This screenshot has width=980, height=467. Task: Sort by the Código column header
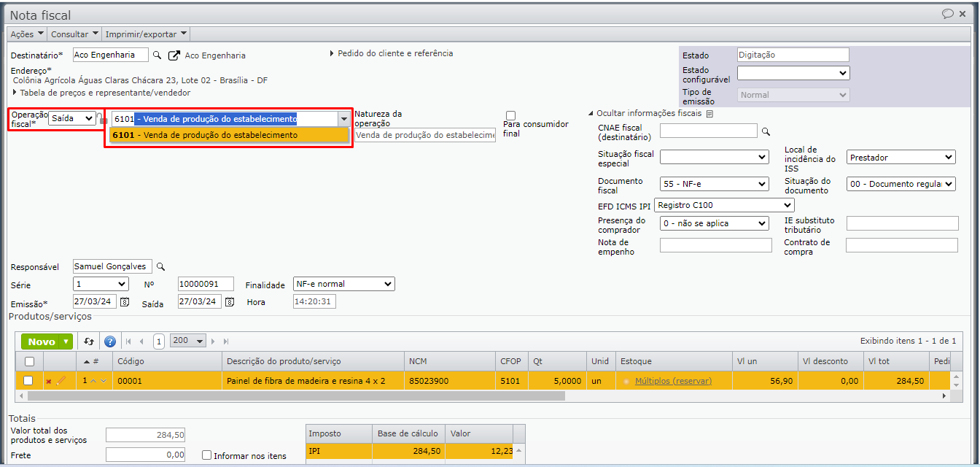[167, 361]
